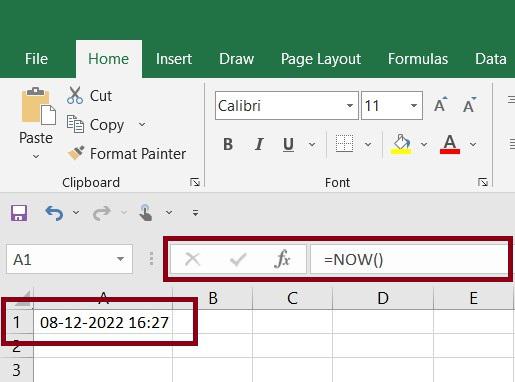Decrease font size with the smaller A icon
The image size is (515, 382).
[x=470, y=105]
